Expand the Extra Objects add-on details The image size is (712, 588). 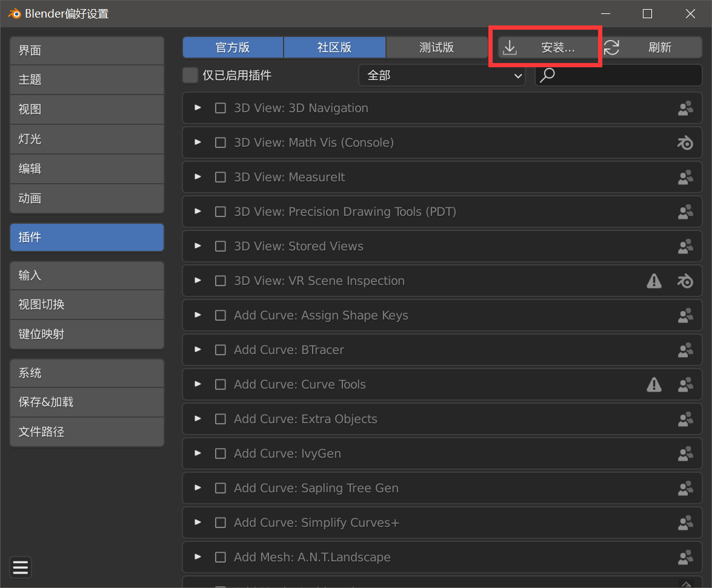pos(198,418)
